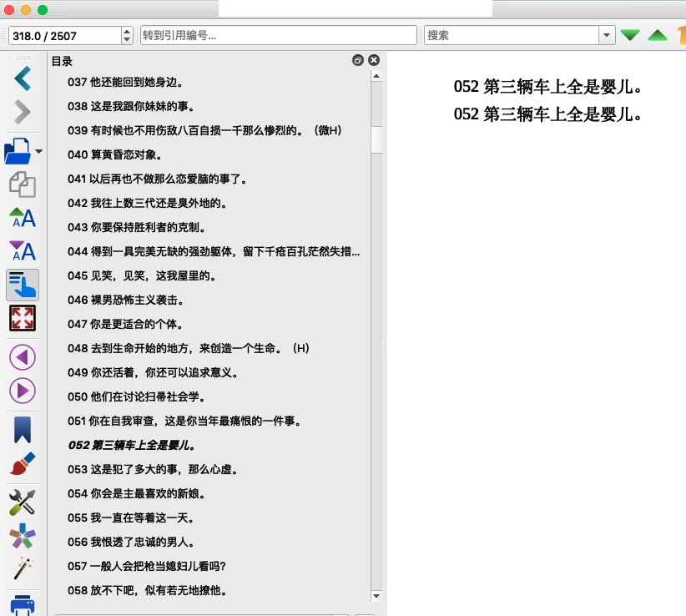Find next match with green down arrow
Image resolution: width=686 pixels, height=616 pixels.
click(630, 35)
